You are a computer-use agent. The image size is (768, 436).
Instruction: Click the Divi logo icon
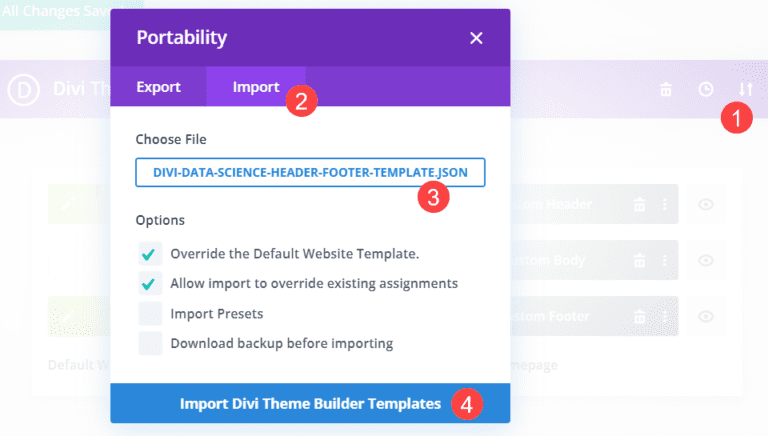coord(22,89)
